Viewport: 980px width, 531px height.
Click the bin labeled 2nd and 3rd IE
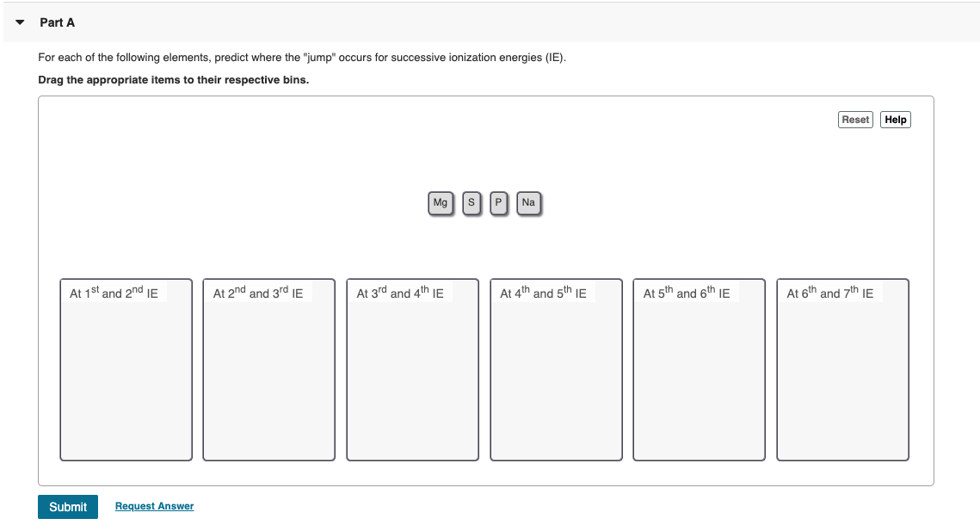coord(268,370)
